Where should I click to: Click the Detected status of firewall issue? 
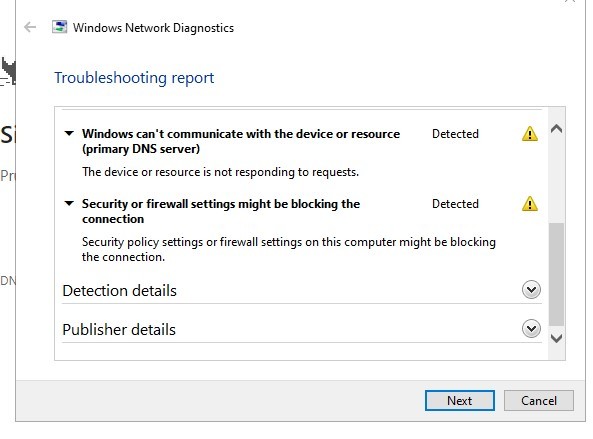tap(455, 204)
